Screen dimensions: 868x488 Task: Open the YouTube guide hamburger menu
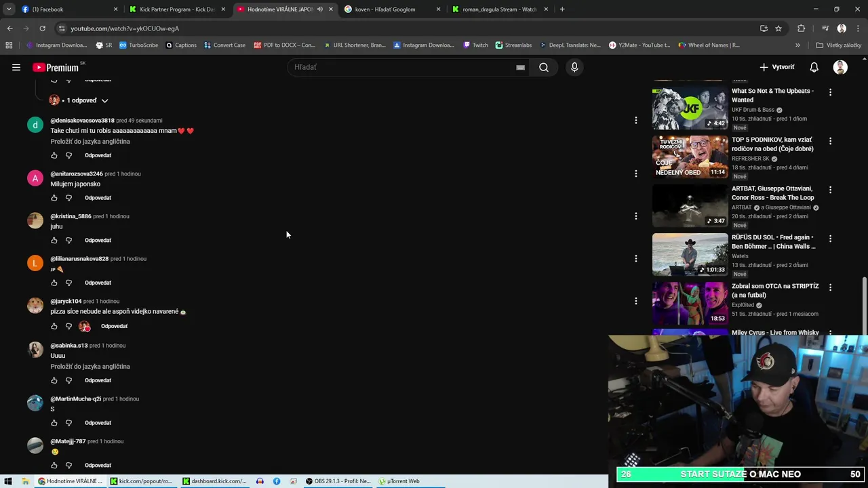tap(16, 67)
